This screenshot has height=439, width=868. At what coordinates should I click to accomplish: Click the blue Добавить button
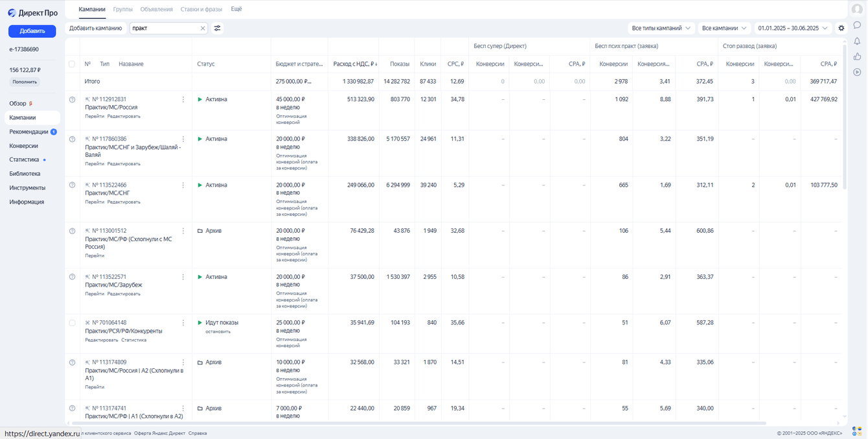32,31
